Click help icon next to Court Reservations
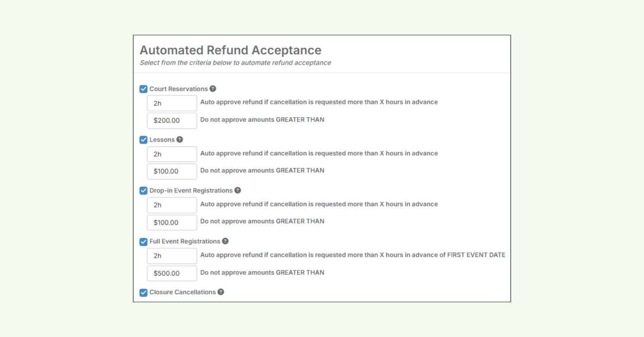644x337 pixels. coord(213,88)
